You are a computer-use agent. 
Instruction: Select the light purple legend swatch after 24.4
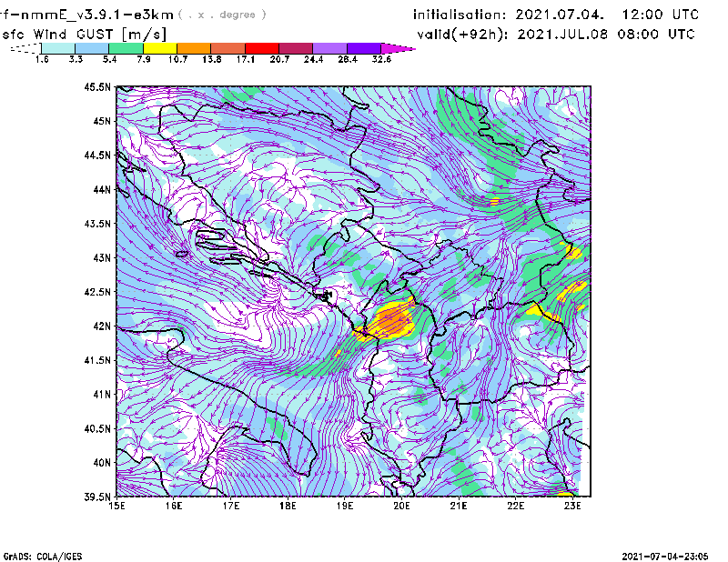330,48
